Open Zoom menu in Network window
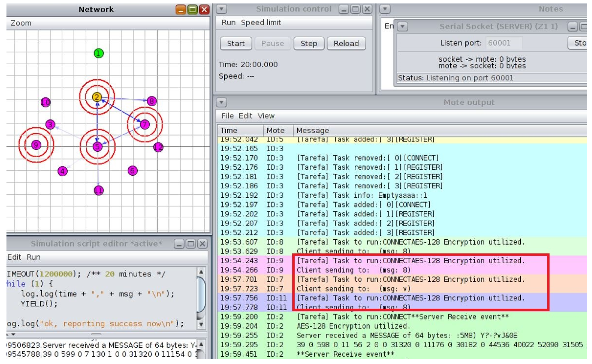Viewport: 592px width, 364px height. (21, 23)
